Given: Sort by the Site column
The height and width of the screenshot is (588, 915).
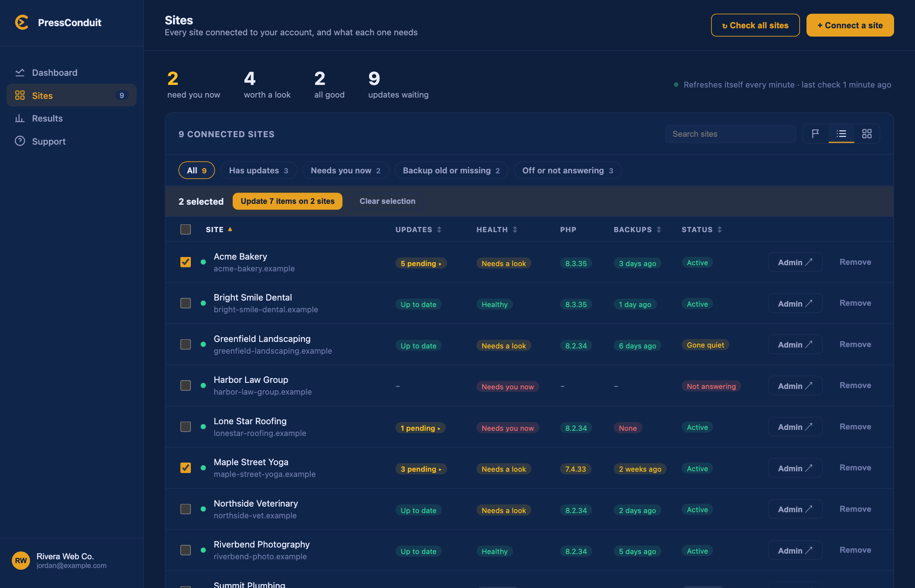Looking at the screenshot, I should (219, 230).
